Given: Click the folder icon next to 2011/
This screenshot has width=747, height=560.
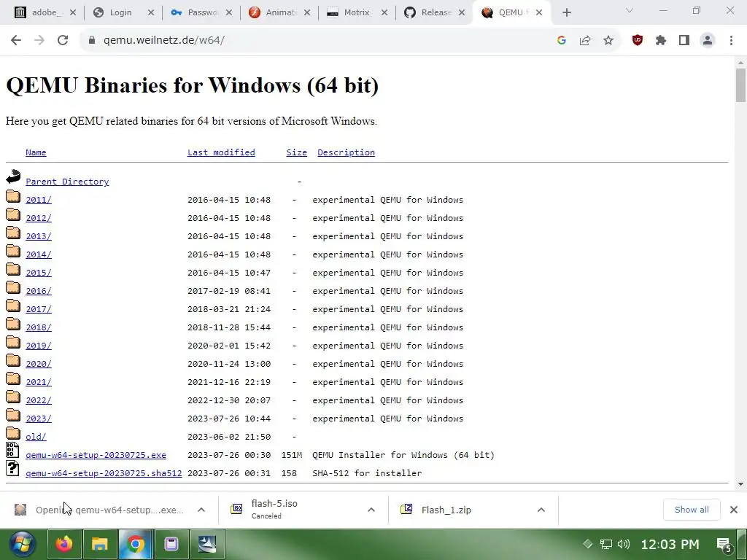Looking at the screenshot, I should click(x=13, y=196).
